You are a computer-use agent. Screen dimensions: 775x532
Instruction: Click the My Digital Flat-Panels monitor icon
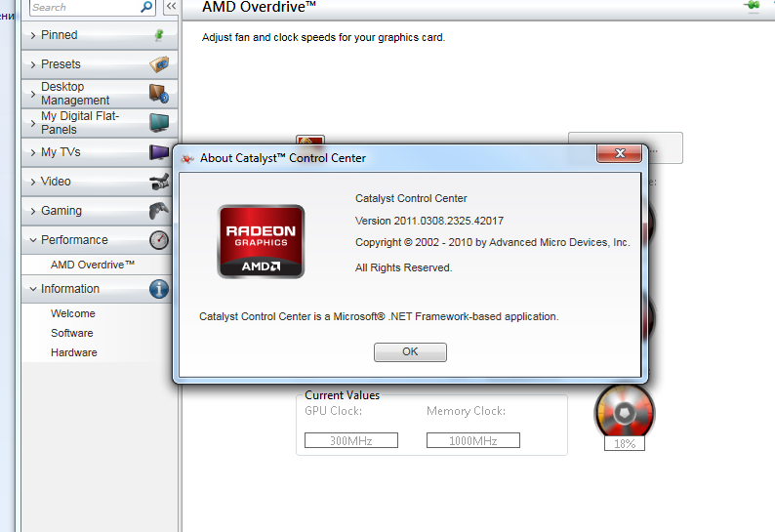point(159,123)
